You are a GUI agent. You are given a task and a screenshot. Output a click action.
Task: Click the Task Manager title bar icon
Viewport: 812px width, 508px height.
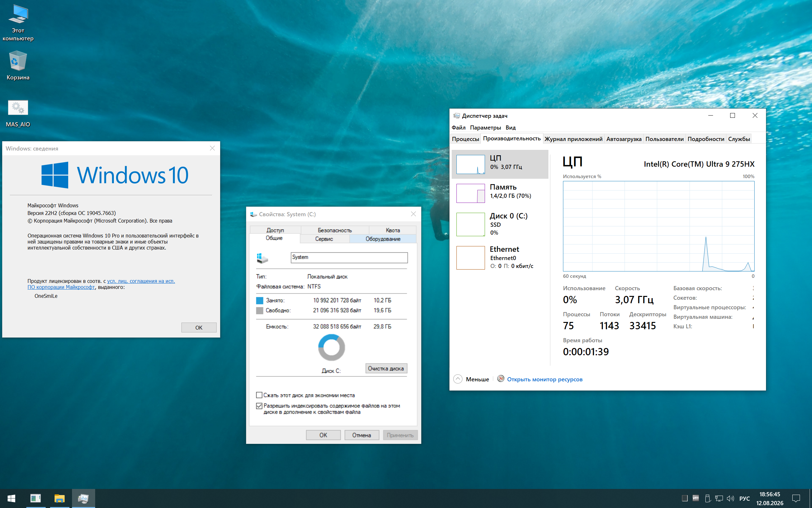click(456, 116)
